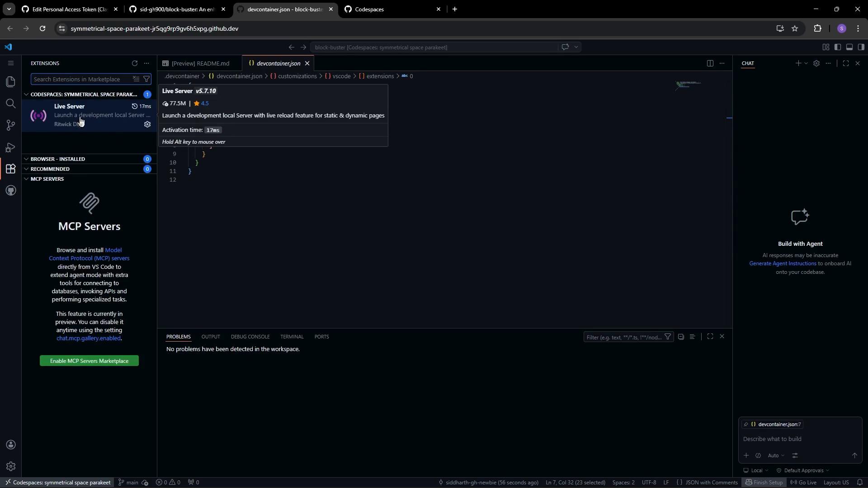
Task: Click Enable MCP Servers Marketplace button
Action: point(89,361)
